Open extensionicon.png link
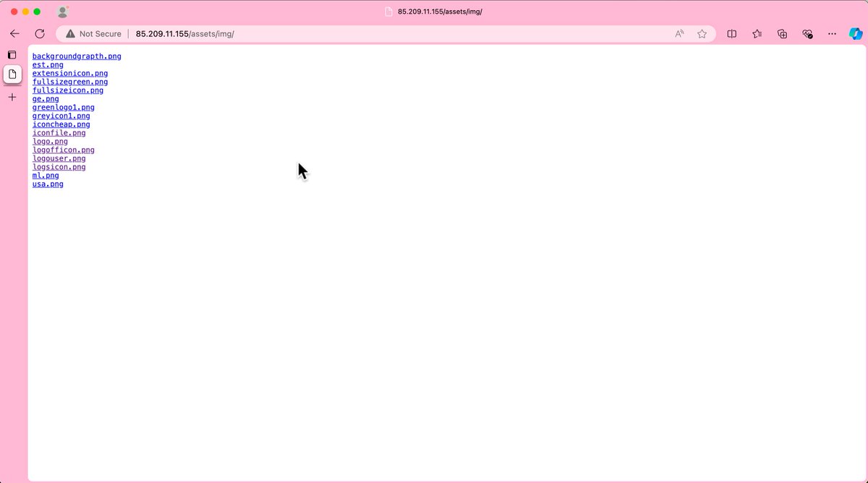Viewport: 868px width, 483px height. (x=70, y=74)
